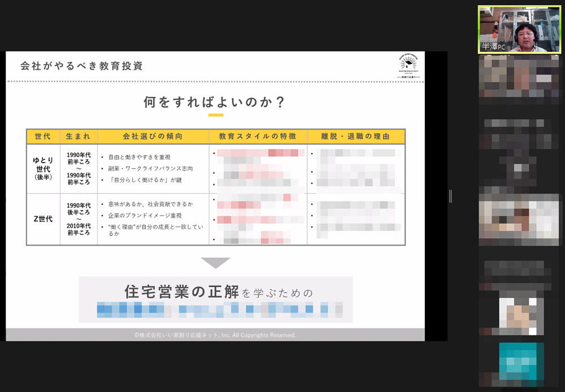Click the bullet 副業・ワークライフバランス志向
Screen dimensions: 565x392
150,168
